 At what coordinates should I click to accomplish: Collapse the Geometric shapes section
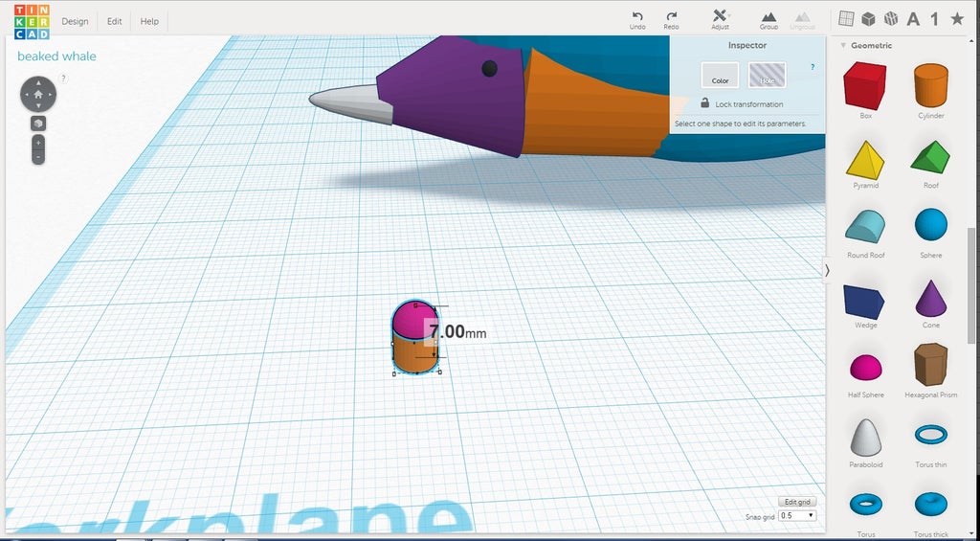[843, 46]
